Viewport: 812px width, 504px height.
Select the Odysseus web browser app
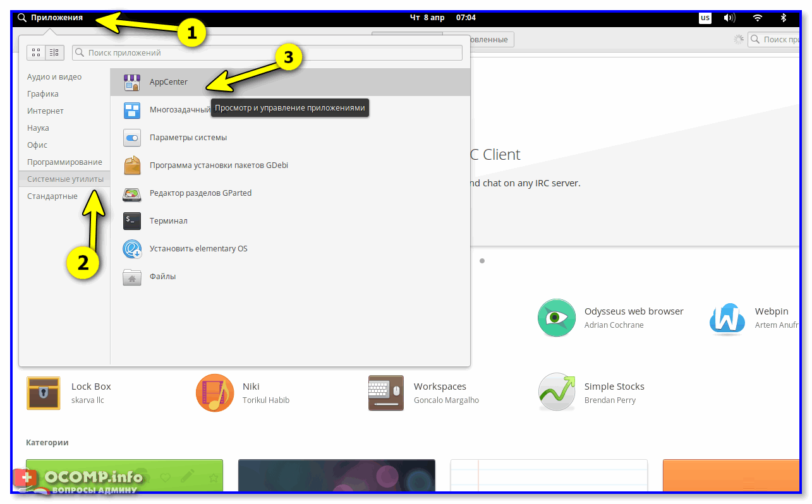click(x=633, y=311)
